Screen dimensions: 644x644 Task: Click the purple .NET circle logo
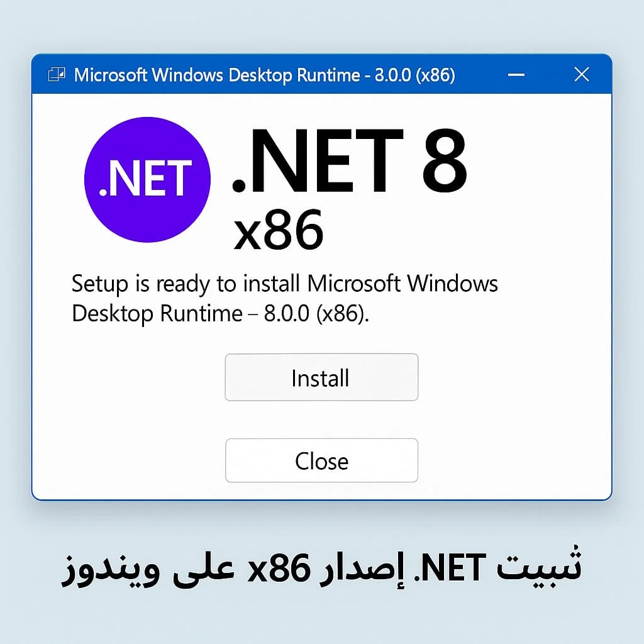point(147,179)
